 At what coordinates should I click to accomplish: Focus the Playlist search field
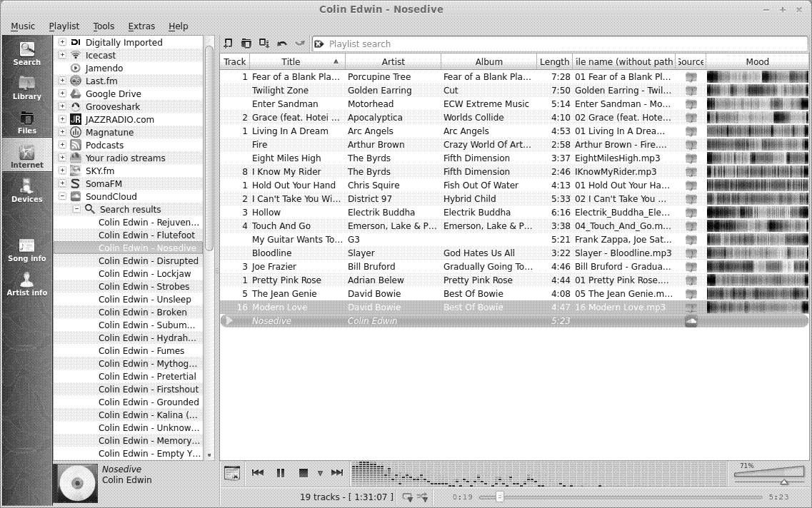tap(559, 44)
